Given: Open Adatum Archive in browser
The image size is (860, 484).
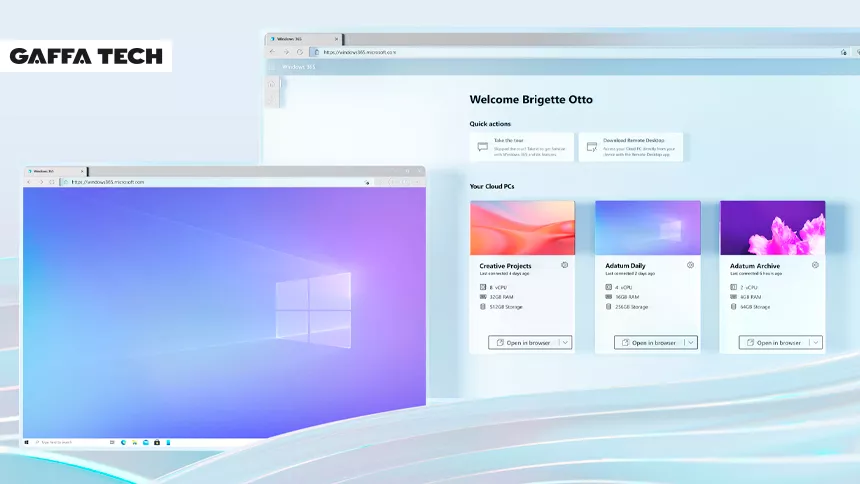Looking at the screenshot, I should click(774, 342).
